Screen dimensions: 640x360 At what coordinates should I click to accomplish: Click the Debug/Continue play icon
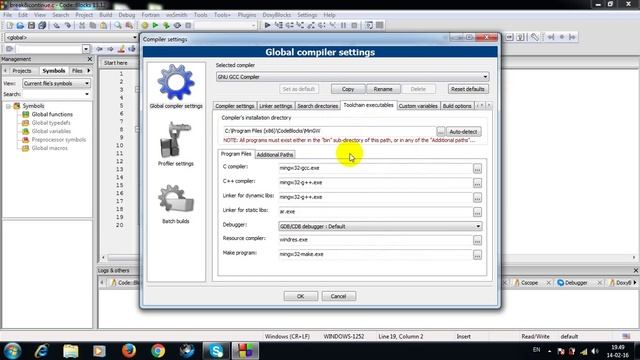(267, 25)
